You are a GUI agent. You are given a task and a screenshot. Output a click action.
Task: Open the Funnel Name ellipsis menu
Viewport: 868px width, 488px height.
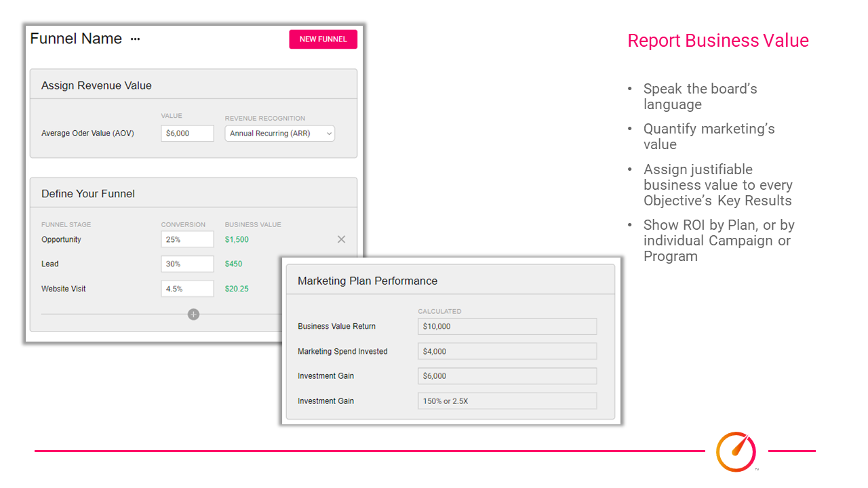(135, 39)
